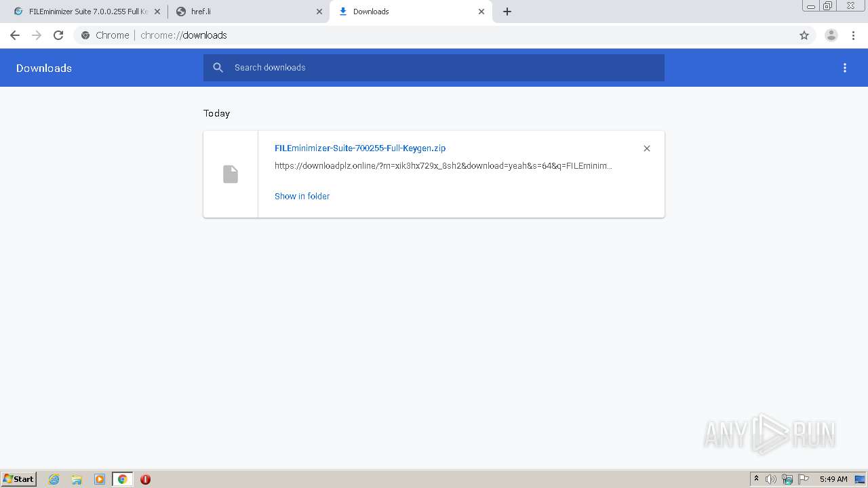Click the network tray icon
Image resolution: width=868 pixels, height=488 pixels.
787,479
